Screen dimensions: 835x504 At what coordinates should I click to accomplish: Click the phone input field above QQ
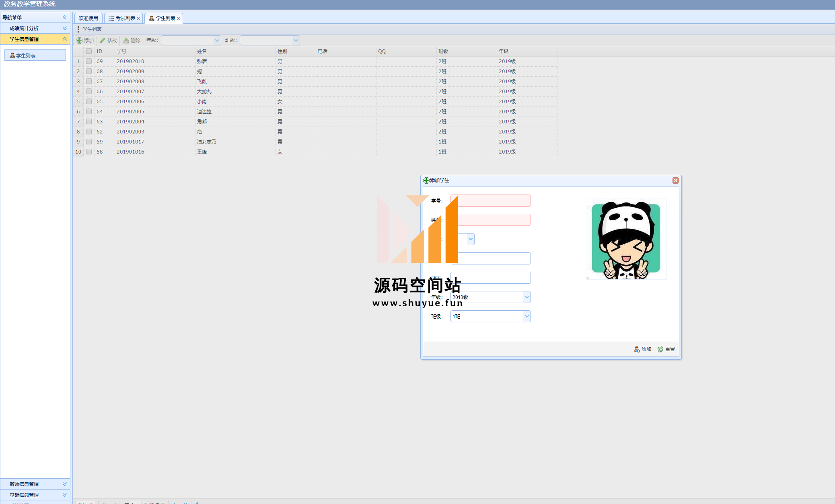(x=491, y=258)
